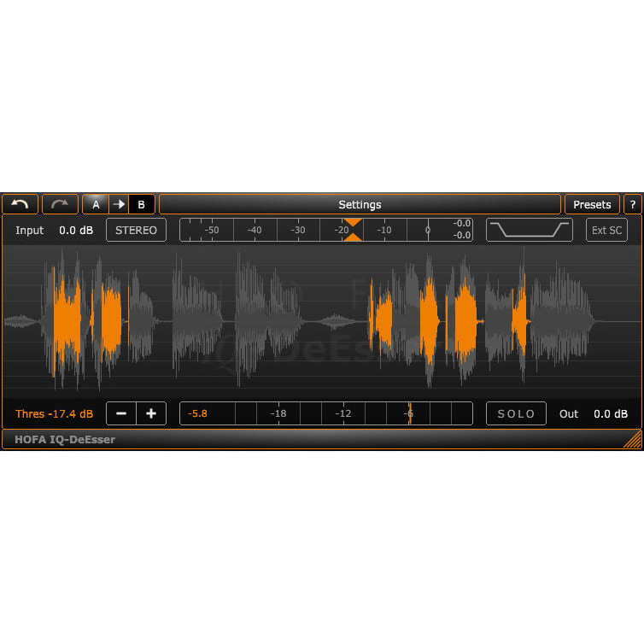The height and width of the screenshot is (644, 644).
Task: Enable the Ext SC sidechain button
Action: 606,230
